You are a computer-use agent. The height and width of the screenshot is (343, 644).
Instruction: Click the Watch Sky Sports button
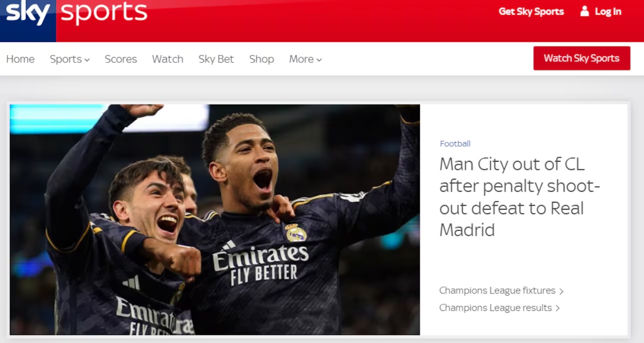[x=581, y=58]
